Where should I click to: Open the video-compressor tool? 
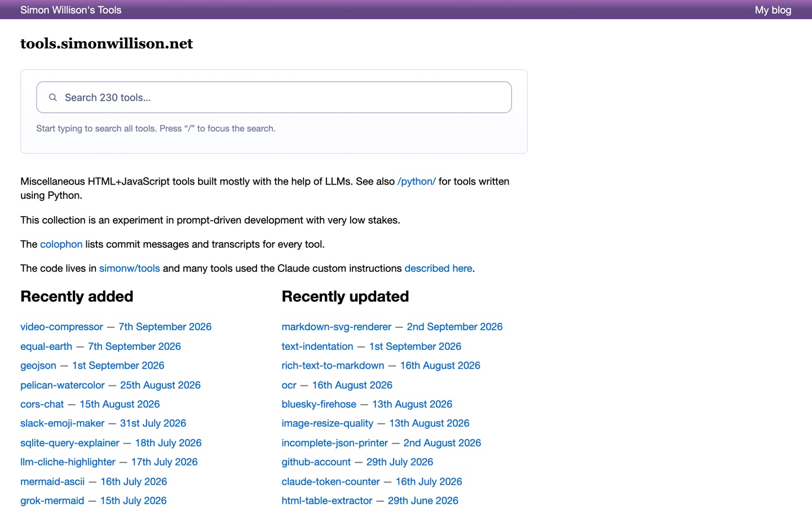61,327
